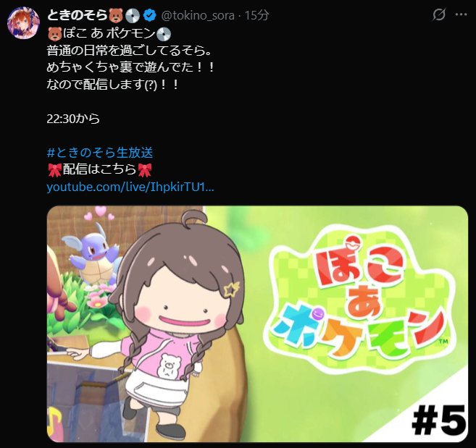476x448 pixels.
Task: Visit the @tokino_sora handle
Action: point(198,15)
